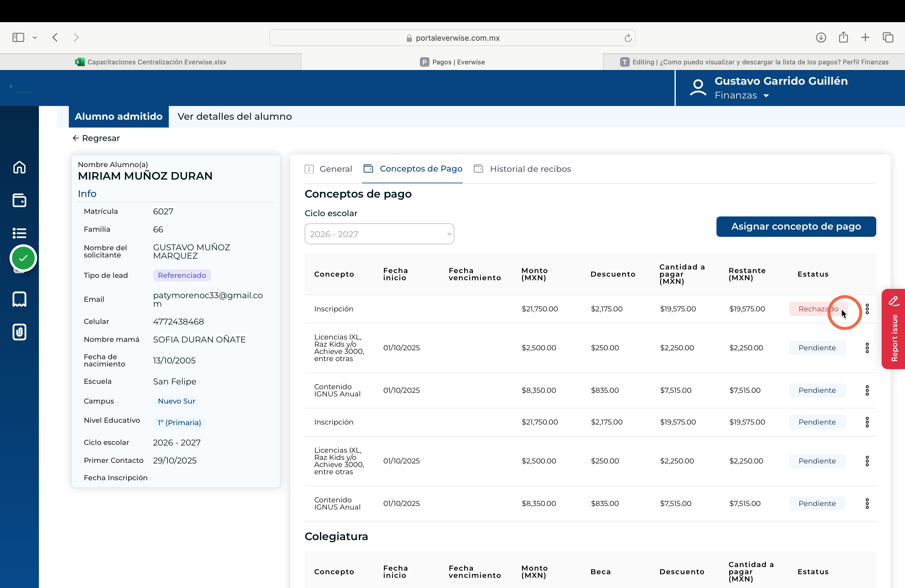
Task: Click Asignar concepto de pago button
Action: tap(796, 227)
